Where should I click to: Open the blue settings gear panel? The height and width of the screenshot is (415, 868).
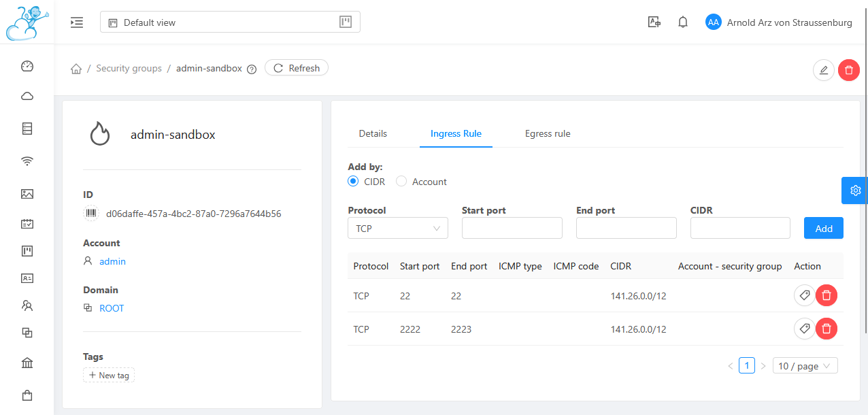[855, 190]
